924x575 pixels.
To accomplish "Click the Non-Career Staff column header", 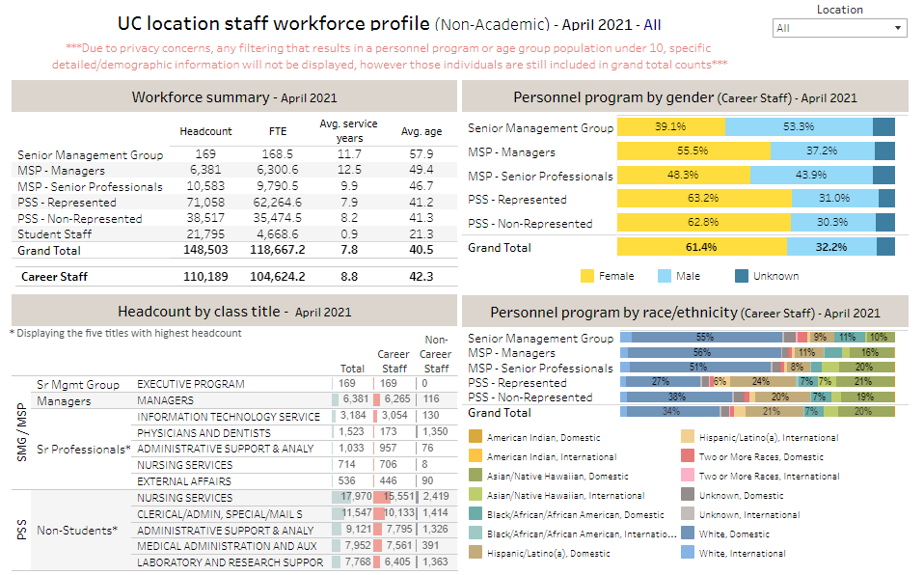I will tap(436, 354).
